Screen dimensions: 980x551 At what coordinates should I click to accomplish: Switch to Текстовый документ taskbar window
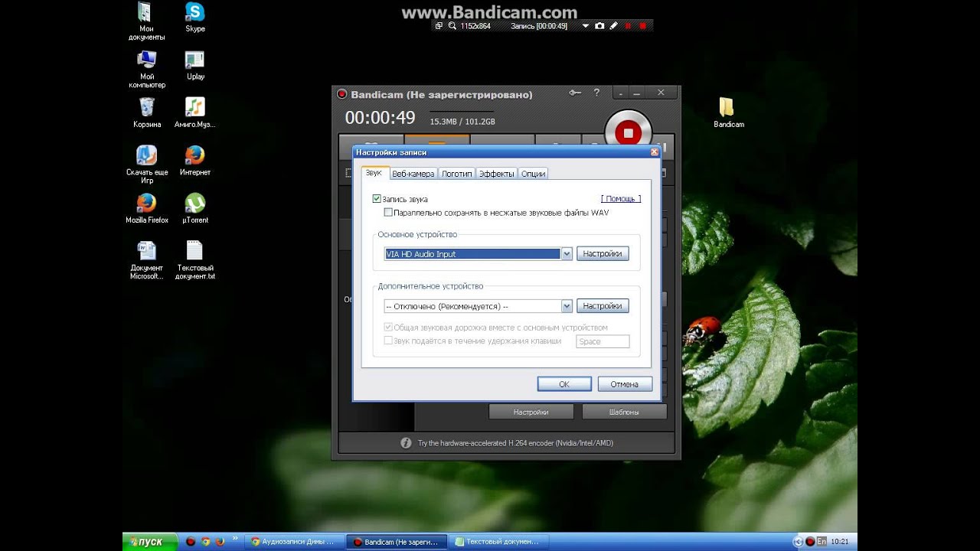coord(498,542)
